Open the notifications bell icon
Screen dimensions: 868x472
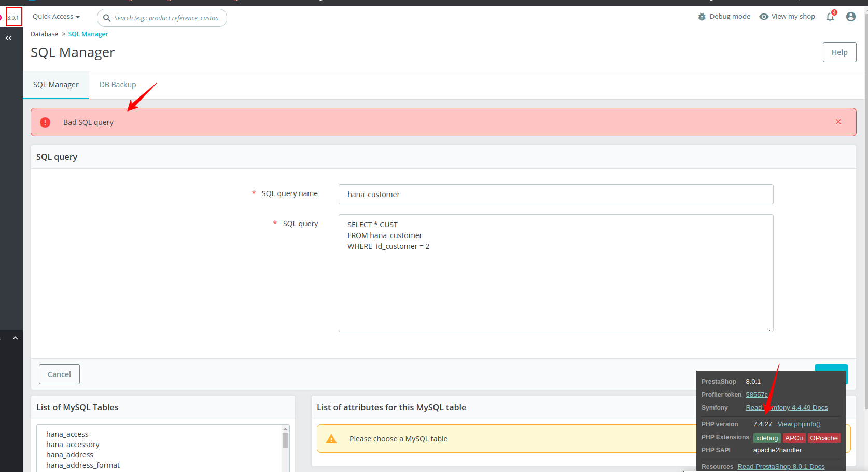[830, 17]
